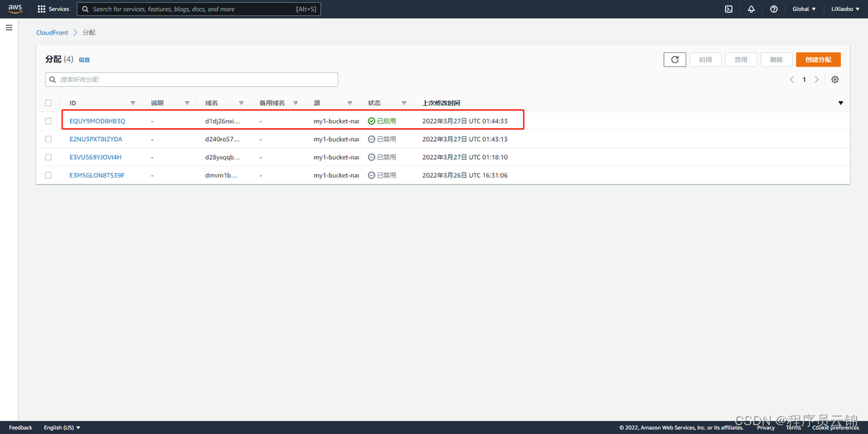Sort by the 源 column arrow
This screenshot has width=868, height=434.
tap(350, 103)
